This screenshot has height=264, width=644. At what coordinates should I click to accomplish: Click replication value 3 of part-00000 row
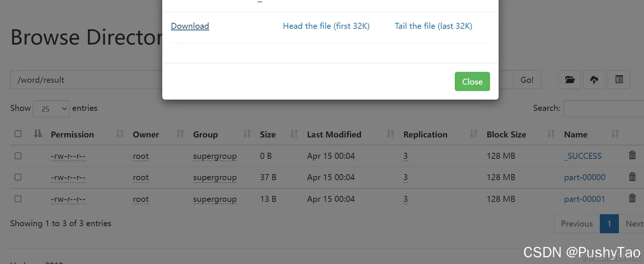(406, 177)
